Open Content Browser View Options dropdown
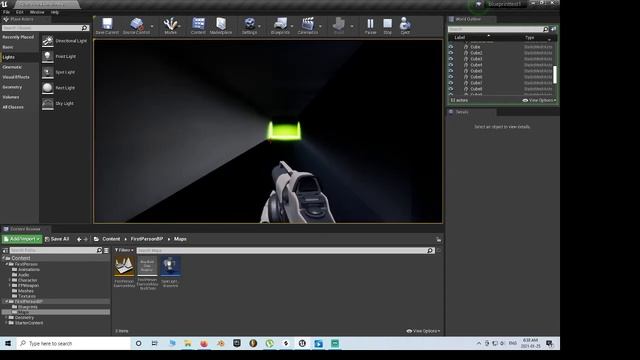The height and width of the screenshot is (360, 640). tap(424, 331)
